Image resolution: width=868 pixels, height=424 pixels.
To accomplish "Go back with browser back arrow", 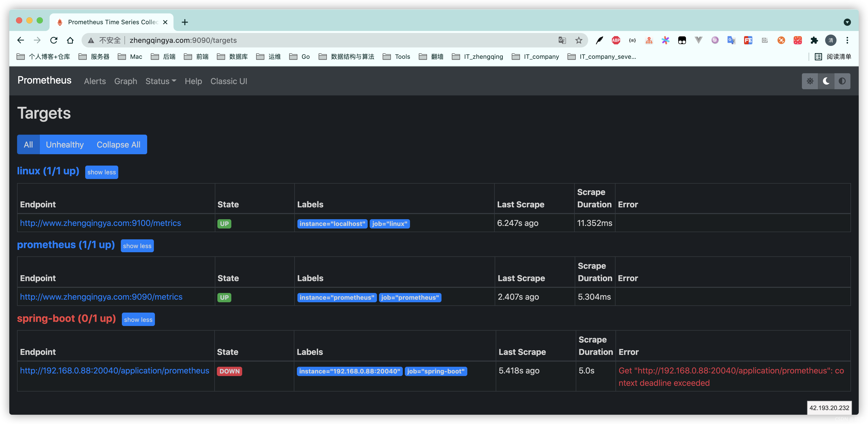I will pos(21,40).
